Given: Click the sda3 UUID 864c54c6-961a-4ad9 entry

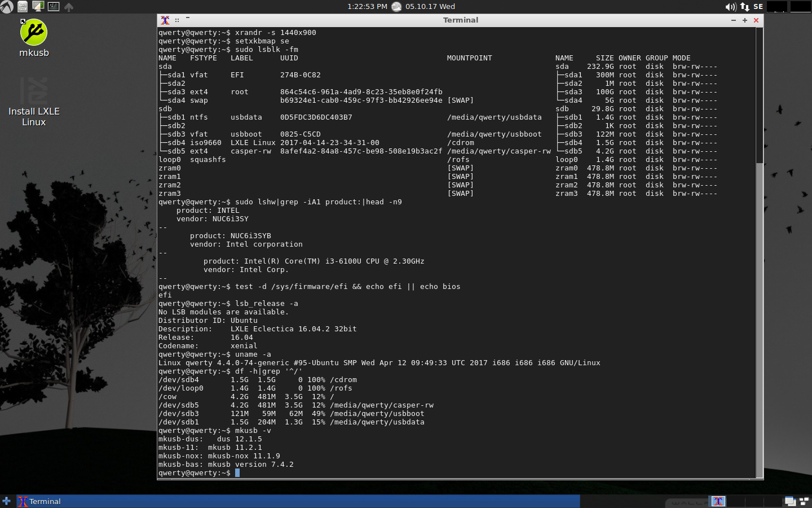Looking at the screenshot, I should click(361, 92).
